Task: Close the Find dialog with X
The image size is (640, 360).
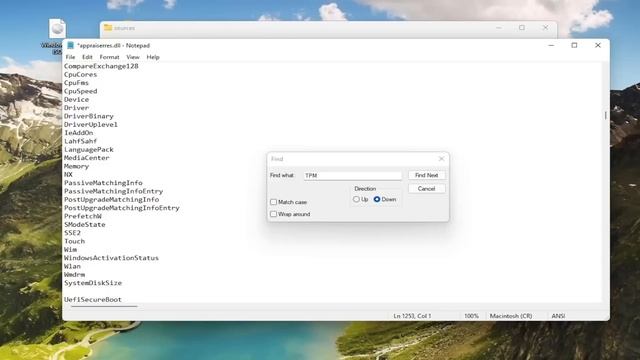Action: click(441, 159)
